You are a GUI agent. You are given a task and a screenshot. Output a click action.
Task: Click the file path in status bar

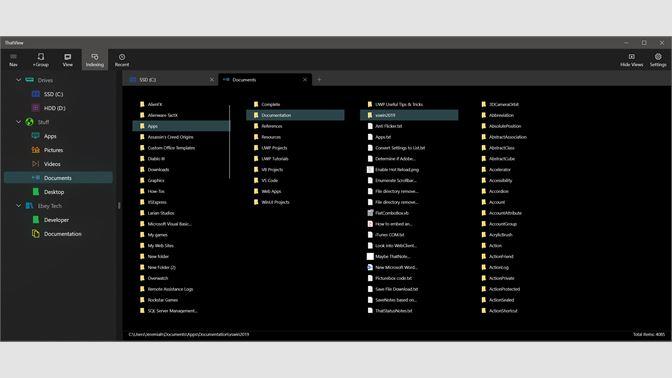coord(189,334)
